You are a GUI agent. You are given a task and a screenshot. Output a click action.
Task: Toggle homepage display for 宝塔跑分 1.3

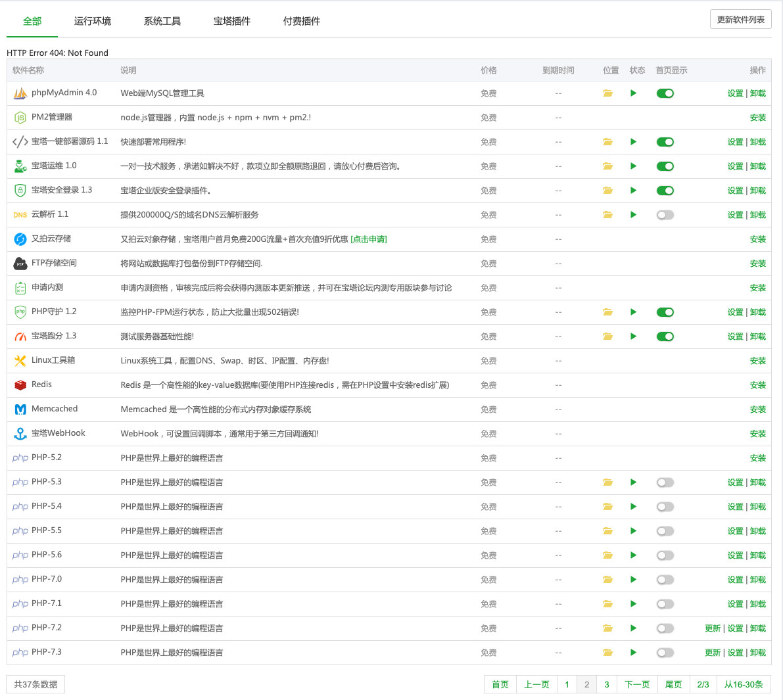coord(665,337)
